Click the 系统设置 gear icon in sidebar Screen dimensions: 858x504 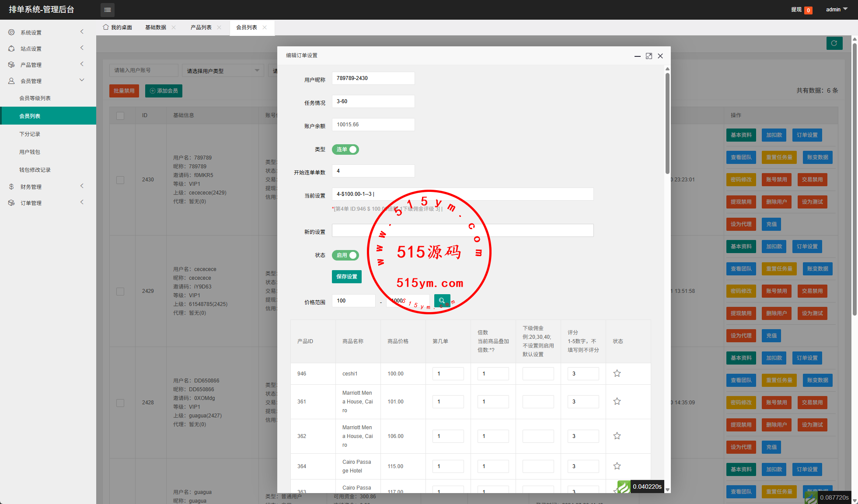(11, 32)
